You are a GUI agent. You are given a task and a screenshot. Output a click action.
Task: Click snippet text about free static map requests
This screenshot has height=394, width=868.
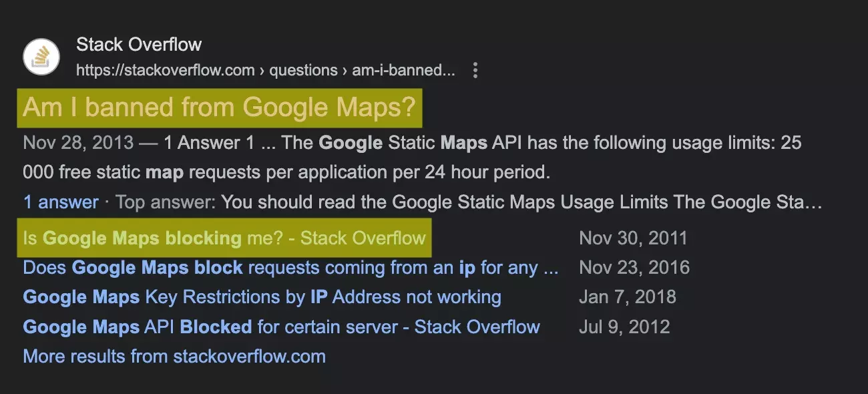coord(287,172)
